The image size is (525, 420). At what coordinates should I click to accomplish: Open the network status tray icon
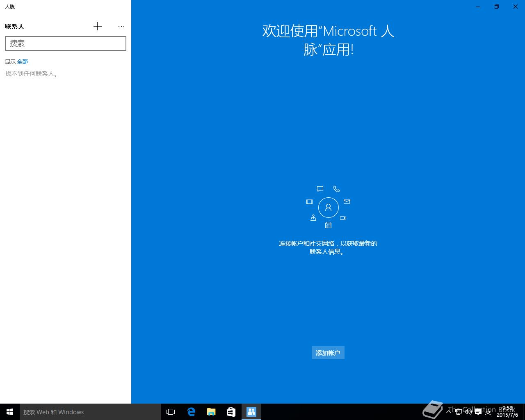point(459,412)
